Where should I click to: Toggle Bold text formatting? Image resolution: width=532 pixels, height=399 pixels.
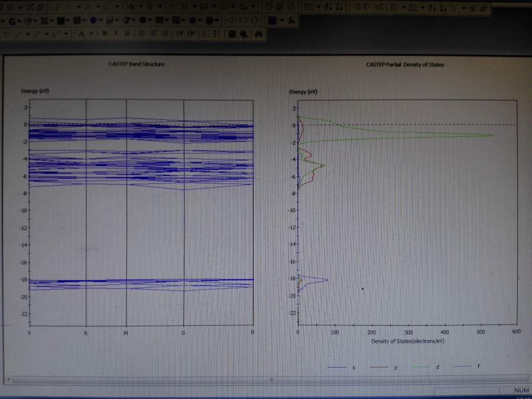pos(105,34)
